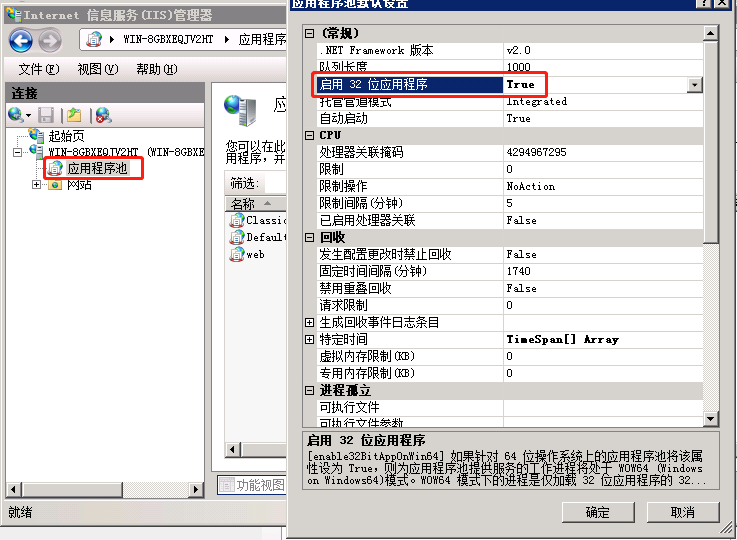Viewport: 737px width, 540px height.
Task: Sort by 名称 column header
Action: pyautogui.click(x=256, y=203)
